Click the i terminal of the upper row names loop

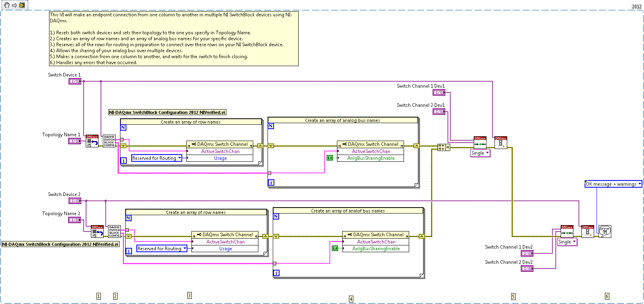124,161
